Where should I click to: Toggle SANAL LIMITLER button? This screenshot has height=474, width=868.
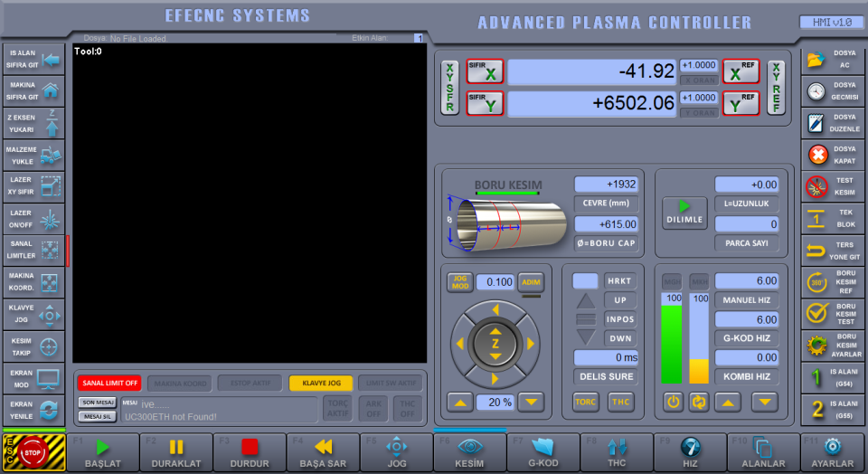click(x=33, y=251)
